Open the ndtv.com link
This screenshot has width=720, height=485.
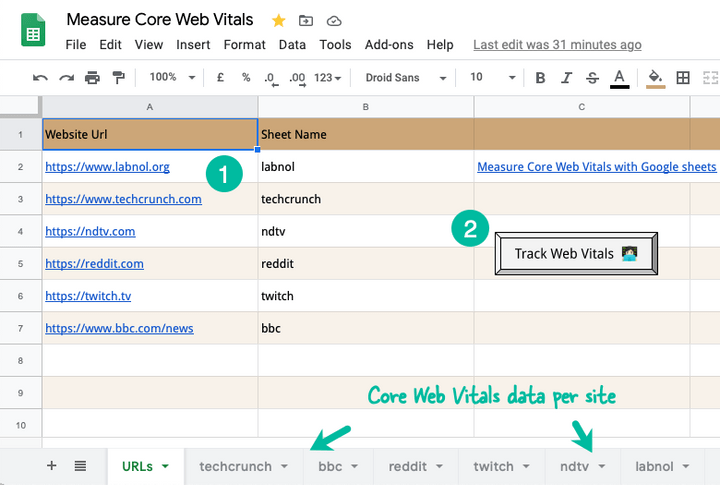tap(90, 231)
